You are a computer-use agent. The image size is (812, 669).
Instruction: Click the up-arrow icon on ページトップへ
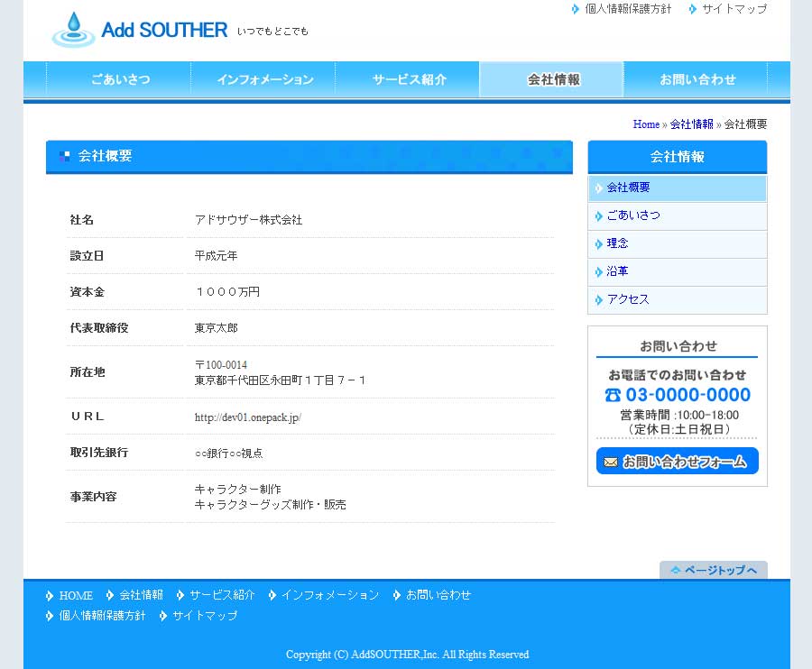[675, 570]
